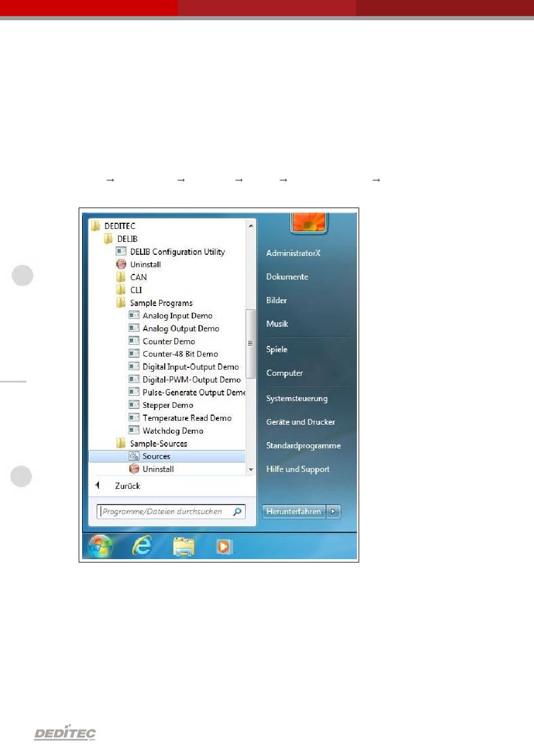Select 'Counter Demo' text entry
The height and width of the screenshot is (756, 534).
click(169, 341)
